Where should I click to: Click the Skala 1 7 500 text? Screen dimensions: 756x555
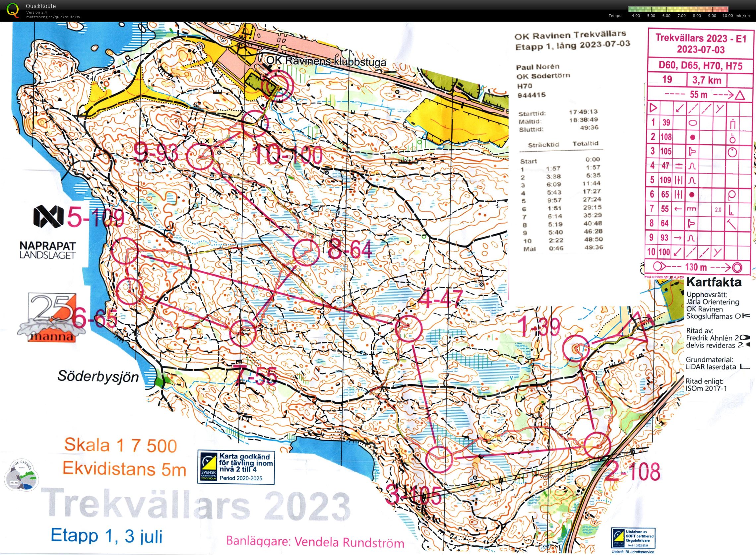(x=120, y=445)
